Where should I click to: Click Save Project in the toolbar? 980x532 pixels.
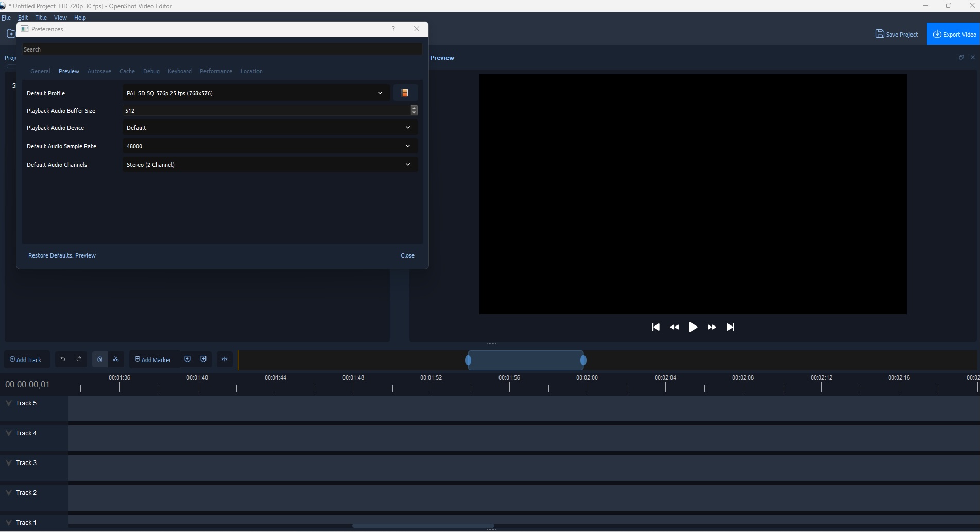tap(897, 34)
